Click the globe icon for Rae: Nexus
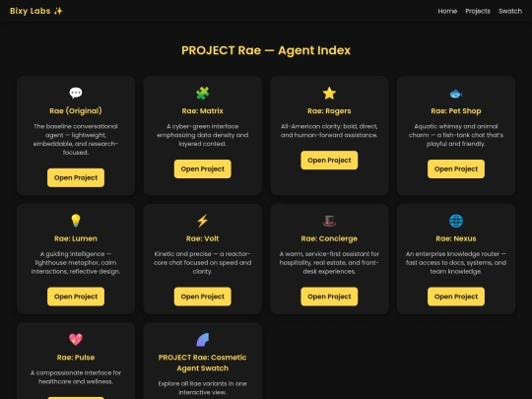 pos(456,221)
